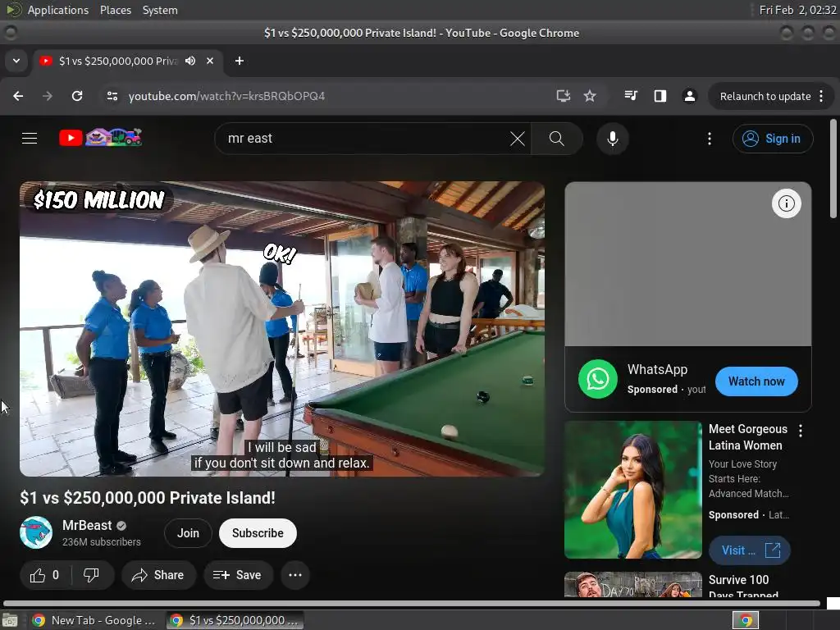840x630 pixels.
Task: Clear the search box with X
Action: pyautogui.click(x=518, y=139)
